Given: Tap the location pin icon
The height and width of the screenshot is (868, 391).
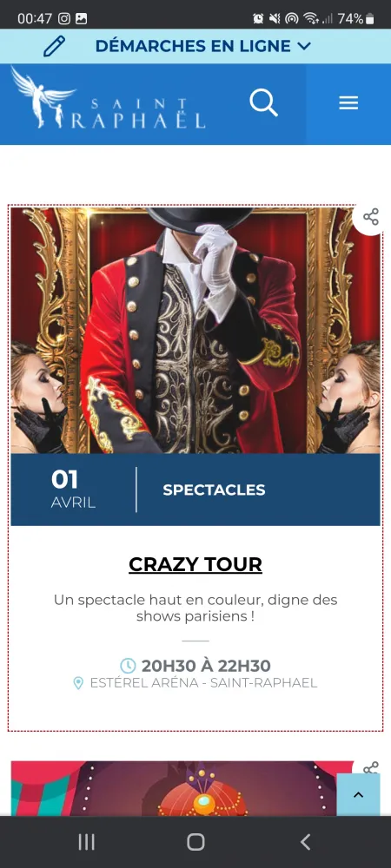Looking at the screenshot, I should coord(78,683).
